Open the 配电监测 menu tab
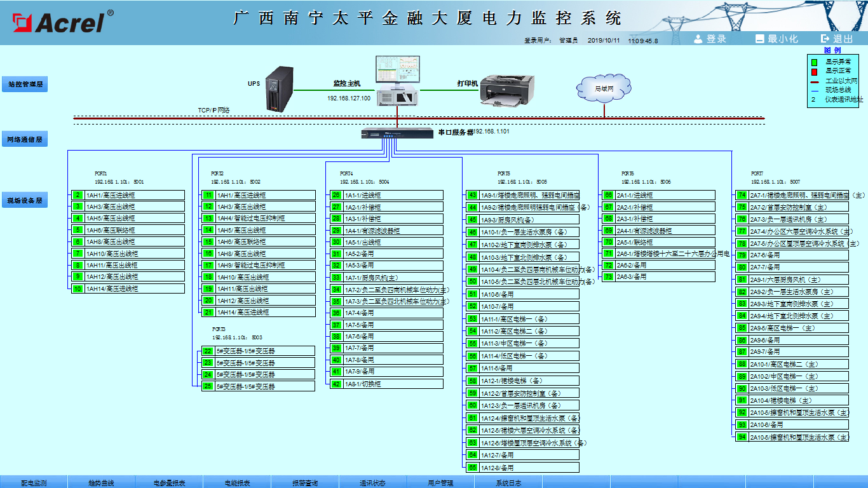 (34, 482)
